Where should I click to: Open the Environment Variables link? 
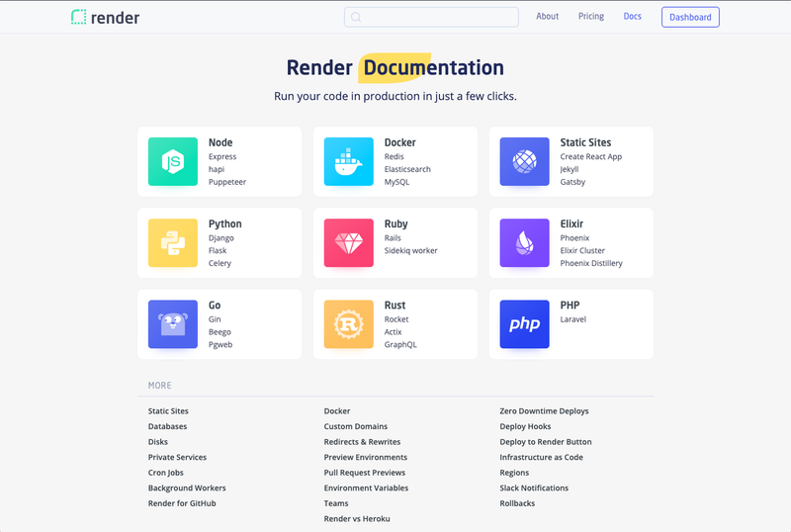366,488
